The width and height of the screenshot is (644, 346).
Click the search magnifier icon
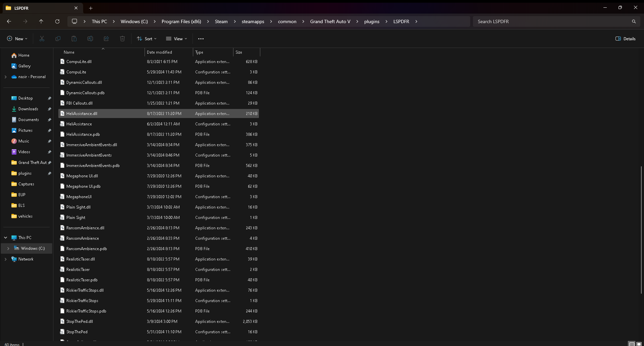tap(634, 21)
